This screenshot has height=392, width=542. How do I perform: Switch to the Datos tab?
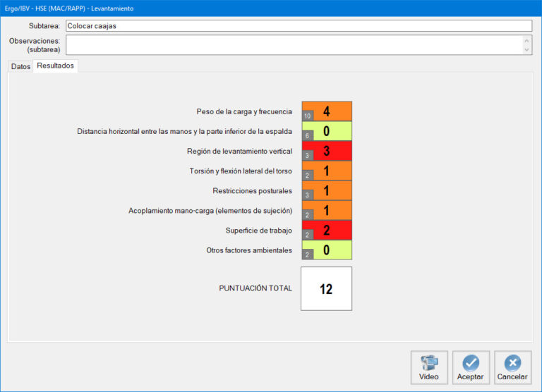(x=20, y=66)
